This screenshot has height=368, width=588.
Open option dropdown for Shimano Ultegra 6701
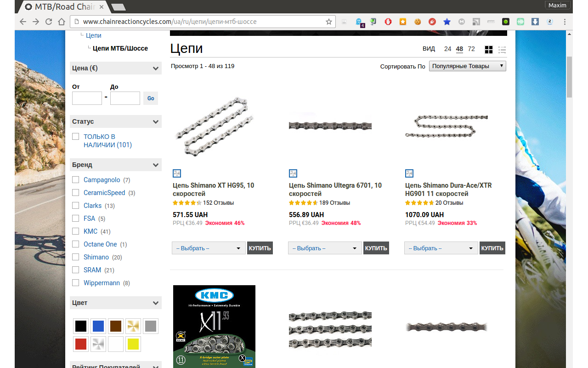point(325,248)
